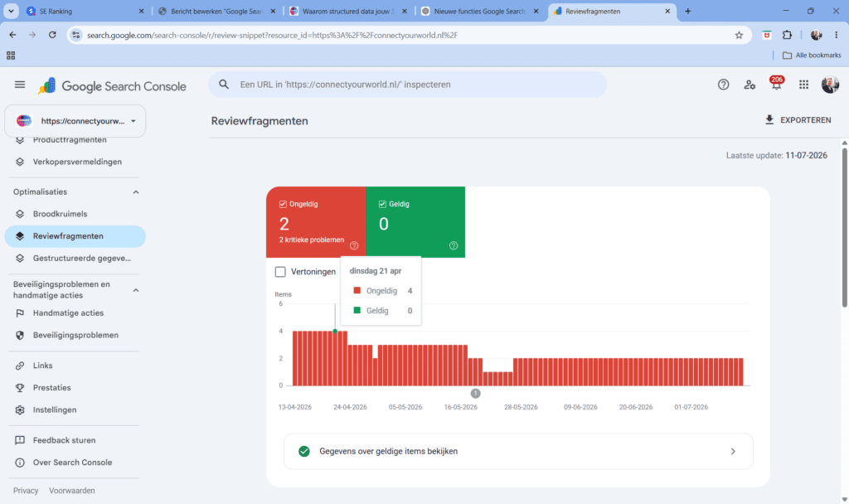Click the Beveiligingsproblemen shield icon
Viewport: 849px width, 504px height.
click(20, 335)
